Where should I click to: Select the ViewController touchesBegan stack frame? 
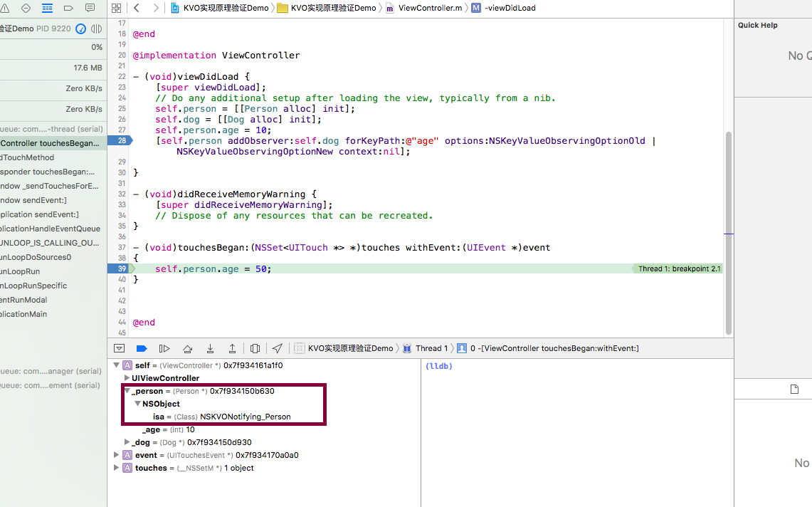[53, 143]
